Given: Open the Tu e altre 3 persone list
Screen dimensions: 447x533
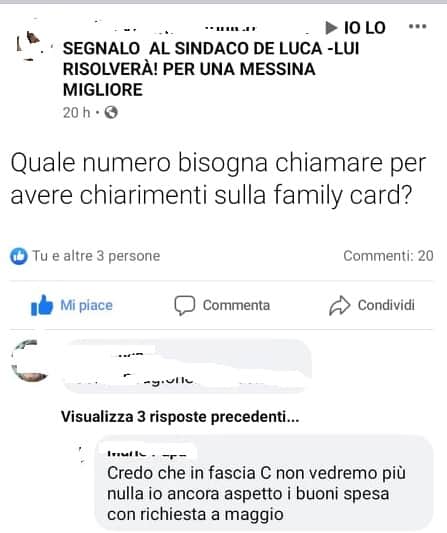Looking at the screenshot, I should point(96,256).
